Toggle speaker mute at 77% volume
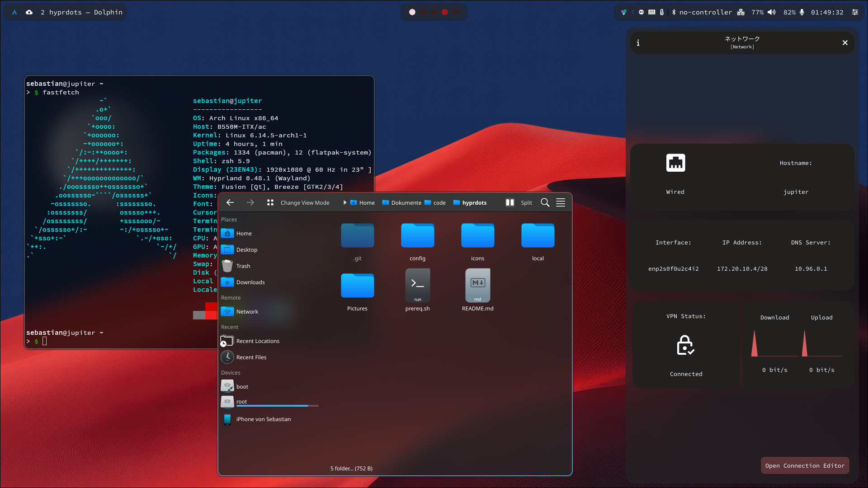The image size is (868, 488). click(772, 12)
